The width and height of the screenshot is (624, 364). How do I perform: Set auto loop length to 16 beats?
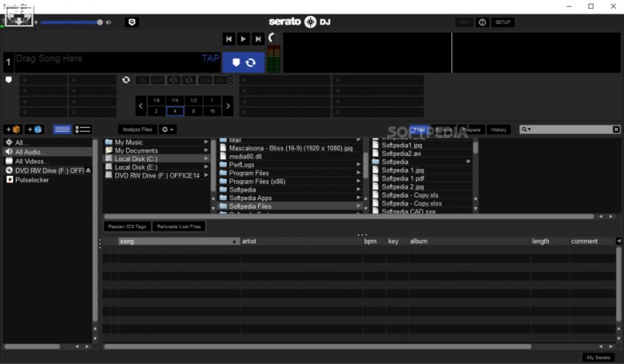(212, 111)
